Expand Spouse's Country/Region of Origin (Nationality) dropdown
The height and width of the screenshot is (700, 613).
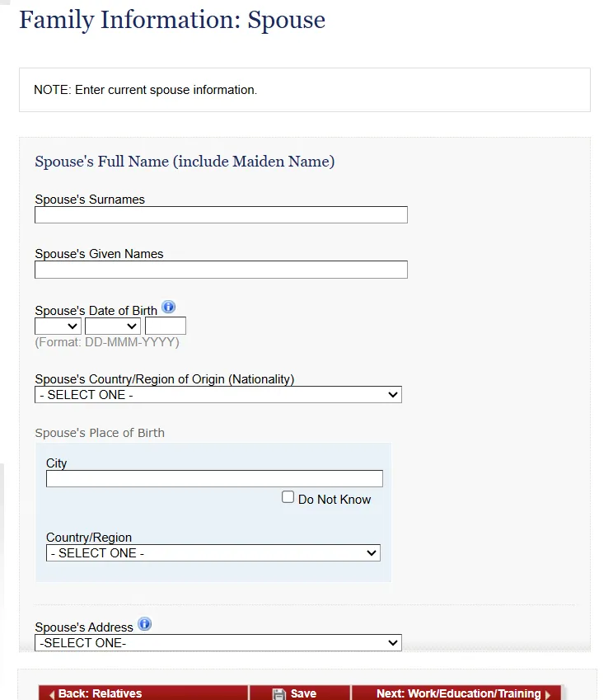[218, 395]
